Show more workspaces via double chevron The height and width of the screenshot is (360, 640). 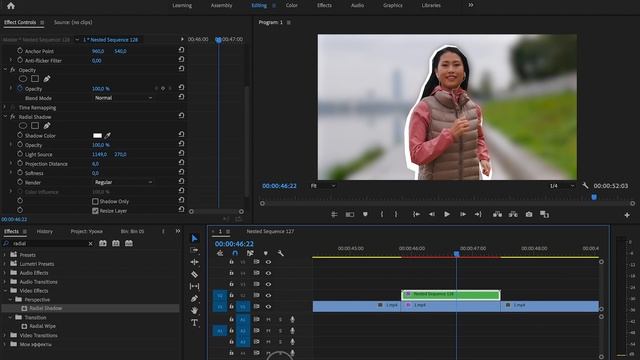[471, 5]
